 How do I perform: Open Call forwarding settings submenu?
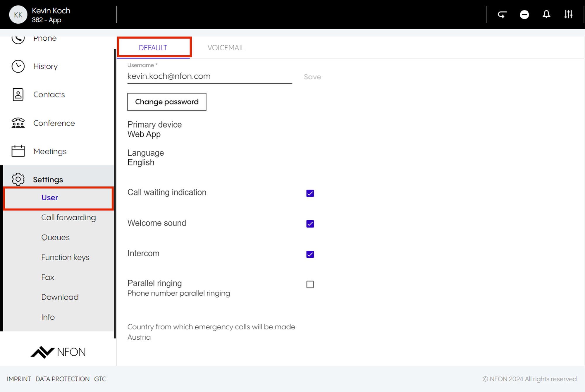(x=68, y=217)
